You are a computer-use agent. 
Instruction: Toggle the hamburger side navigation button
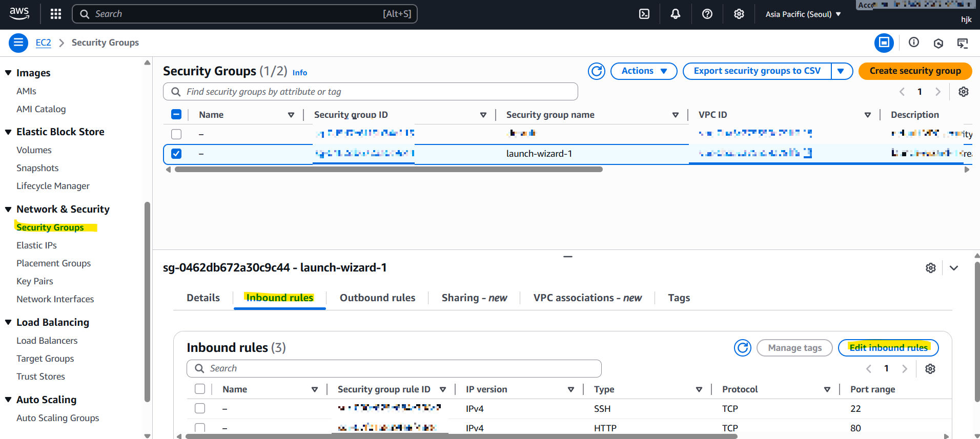pyautogui.click(x=18, y=43)
